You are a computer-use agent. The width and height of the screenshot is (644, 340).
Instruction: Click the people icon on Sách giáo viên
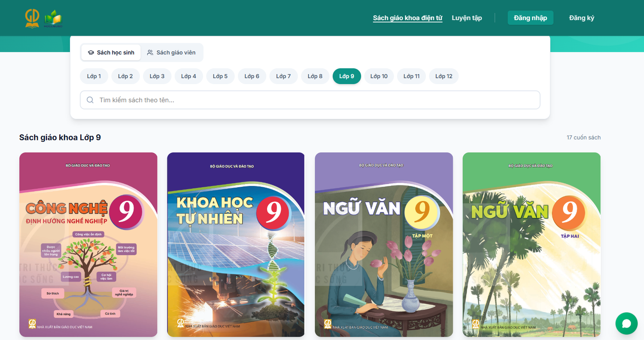pyautogui.click(x=150, y=52)
